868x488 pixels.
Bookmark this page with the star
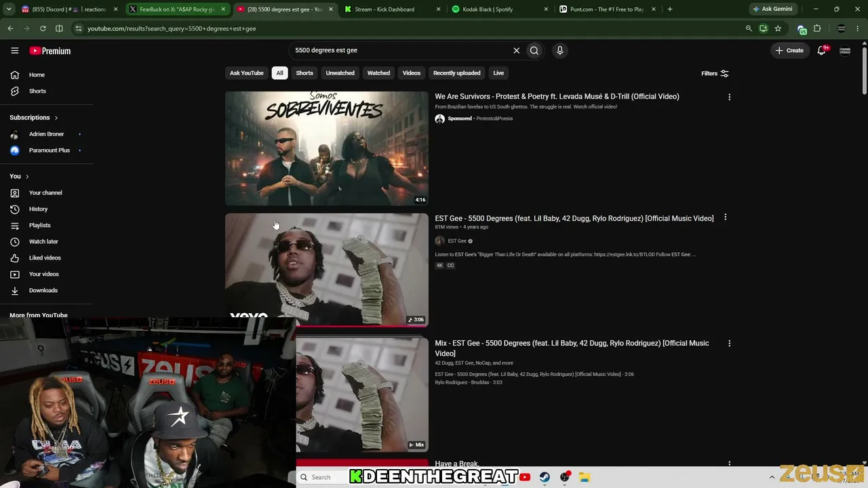(778, 28)
